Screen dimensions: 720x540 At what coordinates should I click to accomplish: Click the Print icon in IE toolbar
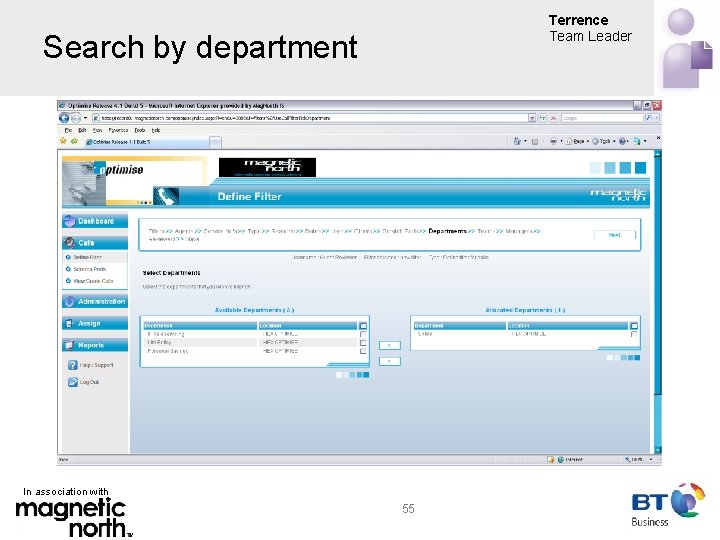pos(553,141)
